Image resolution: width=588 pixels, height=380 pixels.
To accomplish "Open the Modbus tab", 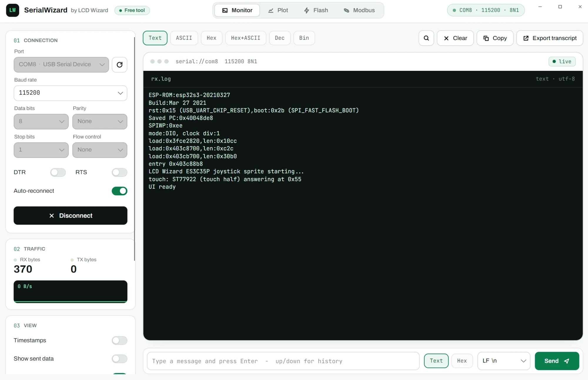I will (359, 10).
